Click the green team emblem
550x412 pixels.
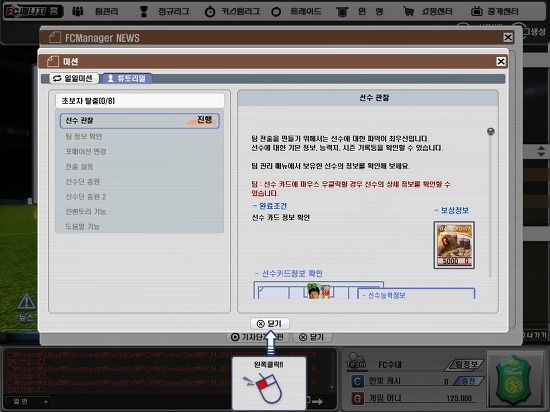click(514, 380)
